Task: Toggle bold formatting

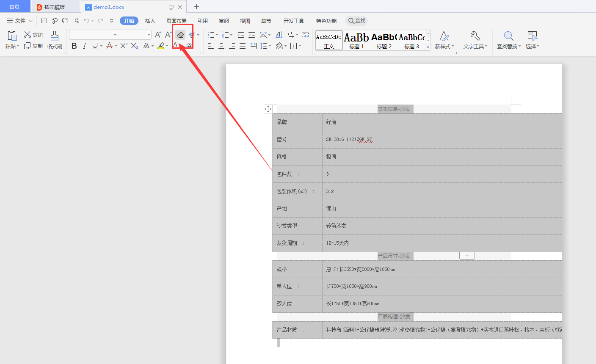Action: click(74, 46)
